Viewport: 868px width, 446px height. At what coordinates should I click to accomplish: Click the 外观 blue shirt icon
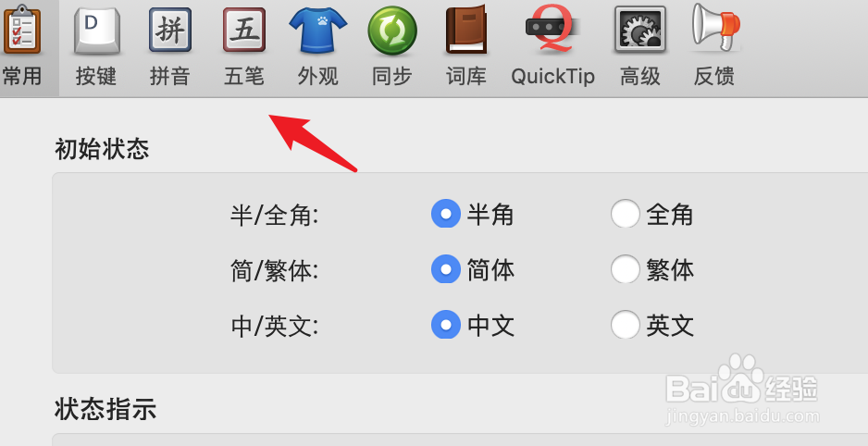[x=318, y=31]
